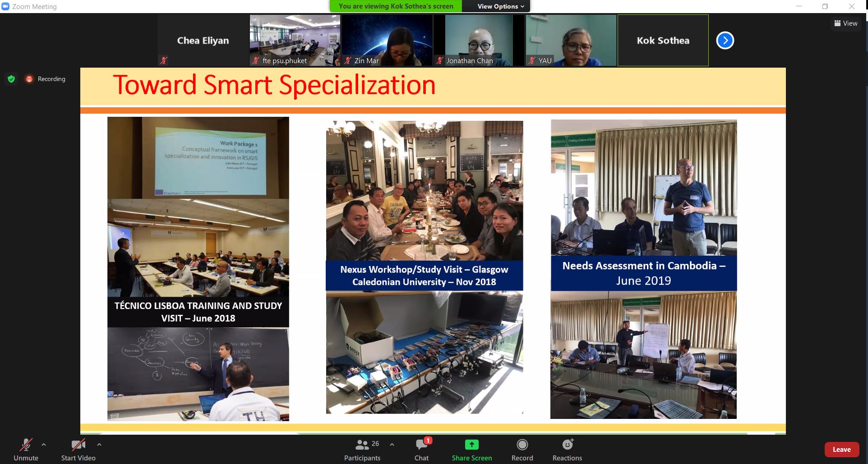Image resolution: width=868 pixels, height=464 pixels.
Task: Switch layout with the View button
Action: pos(846,23)
